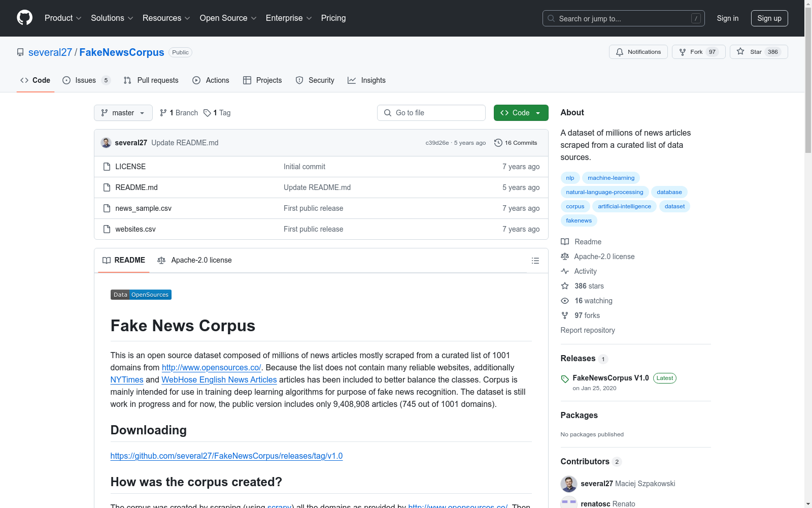The width and height of the screenshot is (812, 508).
Task: Click the news_sample.csv file icon
Action: pyautogui.click(x=107, y=208)
